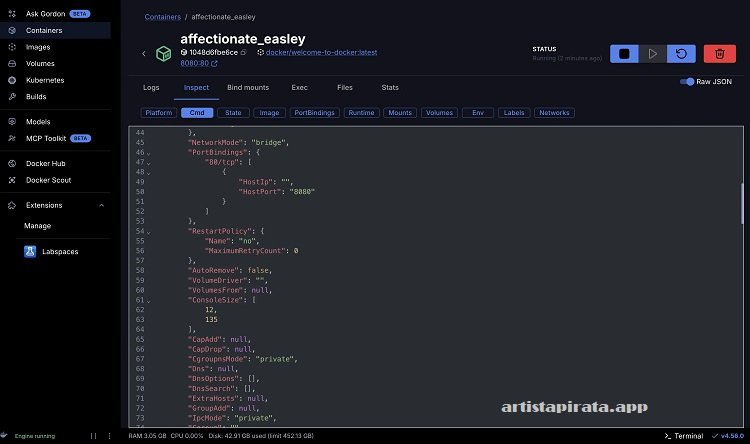Click the Docker Hub icon
The height and width of the screenshot is (444, 750).
[x=12, y=163]
